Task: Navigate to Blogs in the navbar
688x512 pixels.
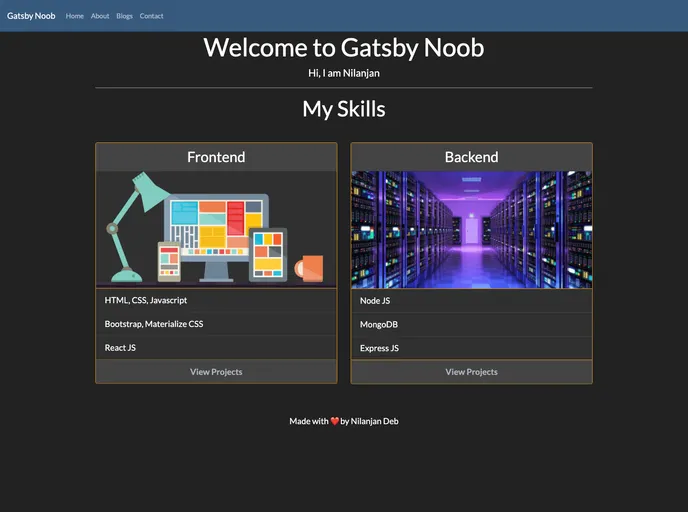Action: tap(124, 16)
